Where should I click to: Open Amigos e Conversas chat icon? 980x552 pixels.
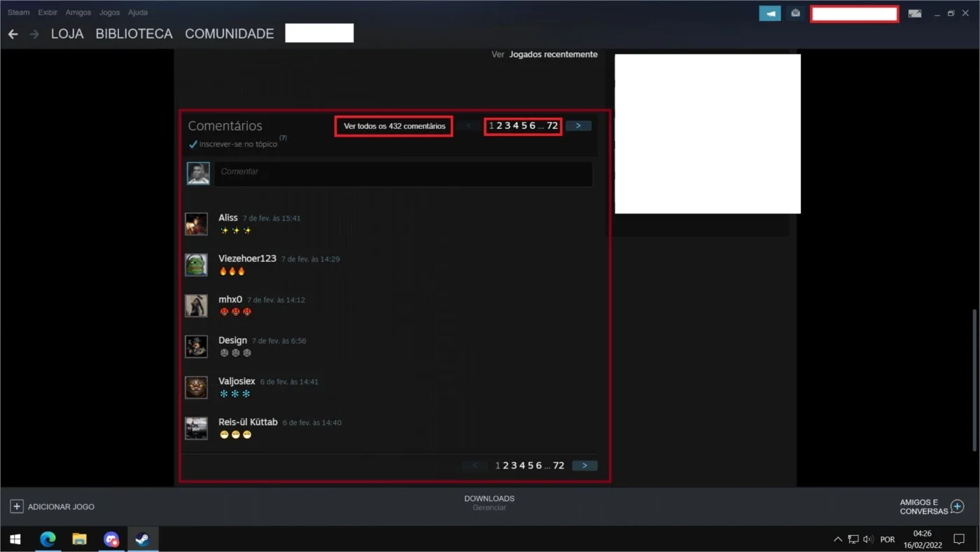tap(958, 506)
